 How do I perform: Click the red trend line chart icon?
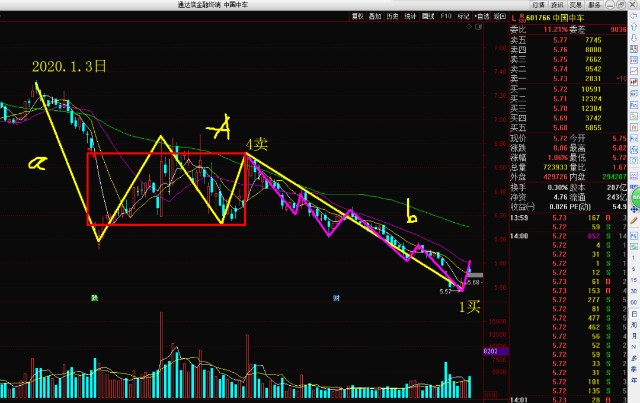pos(634,71)
